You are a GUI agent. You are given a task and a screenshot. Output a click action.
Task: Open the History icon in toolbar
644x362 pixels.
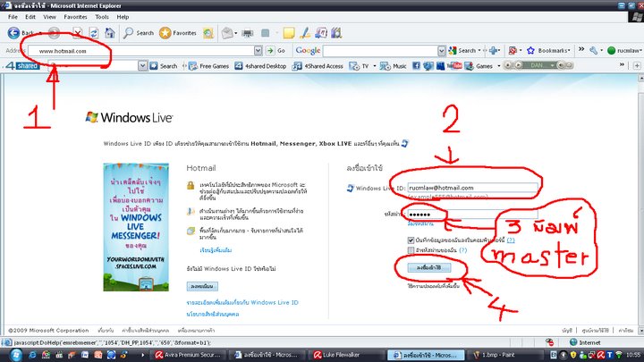pos(208,33)
